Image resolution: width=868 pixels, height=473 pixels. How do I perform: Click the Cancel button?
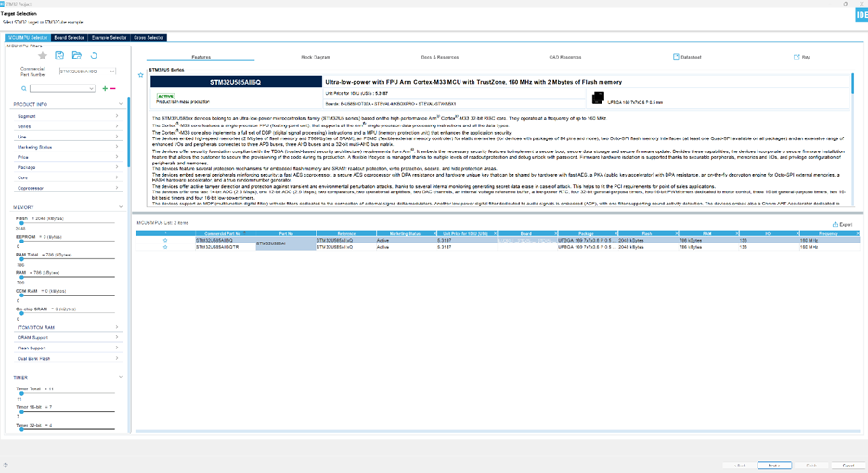tap(849, 466)
